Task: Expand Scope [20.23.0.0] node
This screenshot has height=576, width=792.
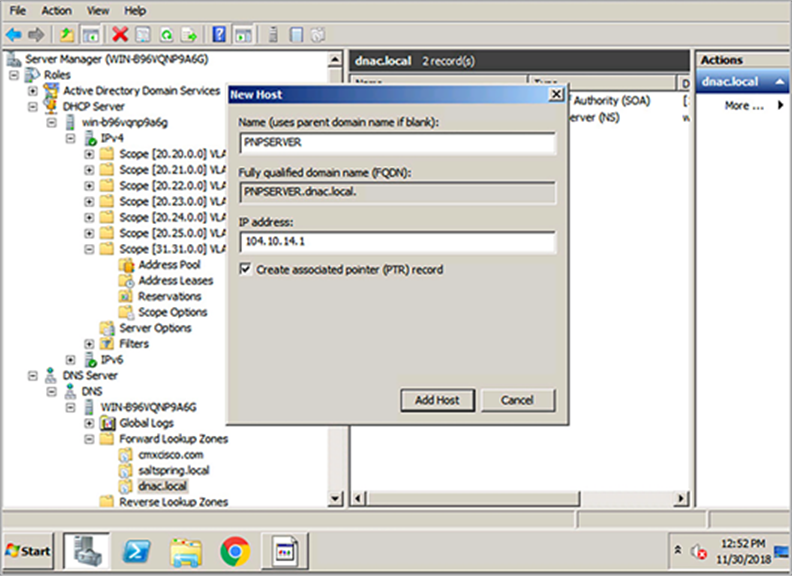Action: tap(89, 202)
